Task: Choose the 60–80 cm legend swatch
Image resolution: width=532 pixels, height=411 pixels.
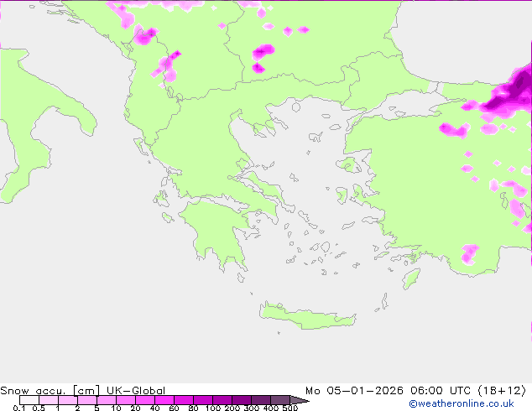Action: pyautogui.click(x=184, y=400)
